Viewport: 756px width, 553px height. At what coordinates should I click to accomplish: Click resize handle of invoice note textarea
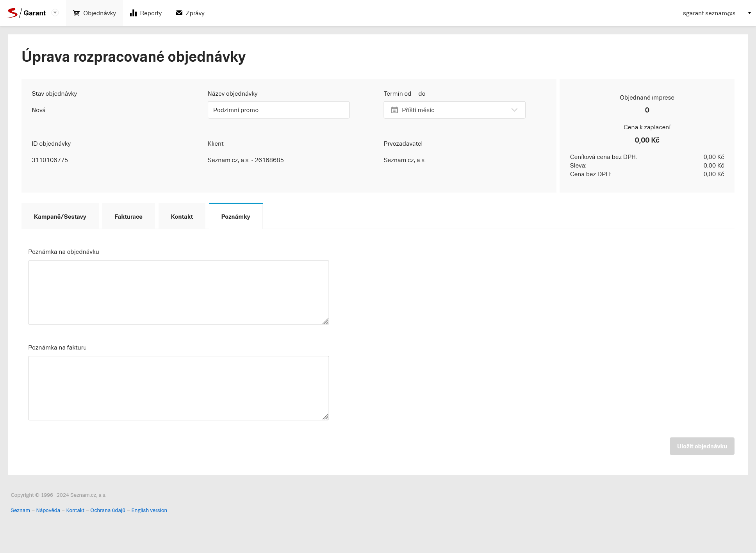326,417
